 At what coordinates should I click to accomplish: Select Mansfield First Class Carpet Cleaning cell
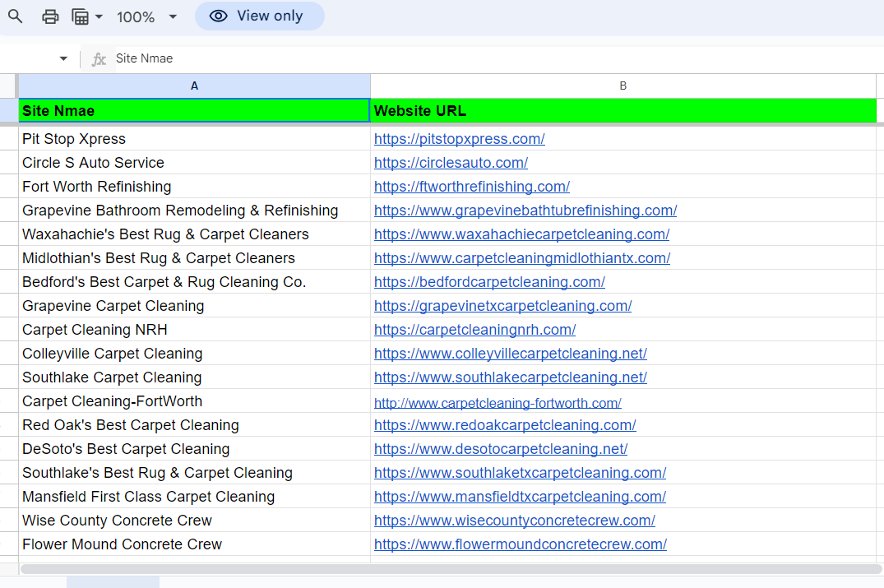click(195, 497)
